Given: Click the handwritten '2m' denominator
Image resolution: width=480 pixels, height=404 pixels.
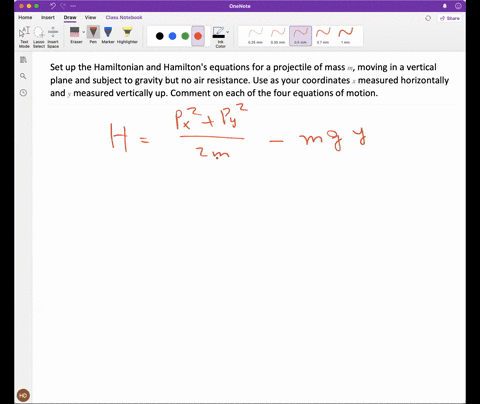Looking at the screenshot, I should (213, 153).
